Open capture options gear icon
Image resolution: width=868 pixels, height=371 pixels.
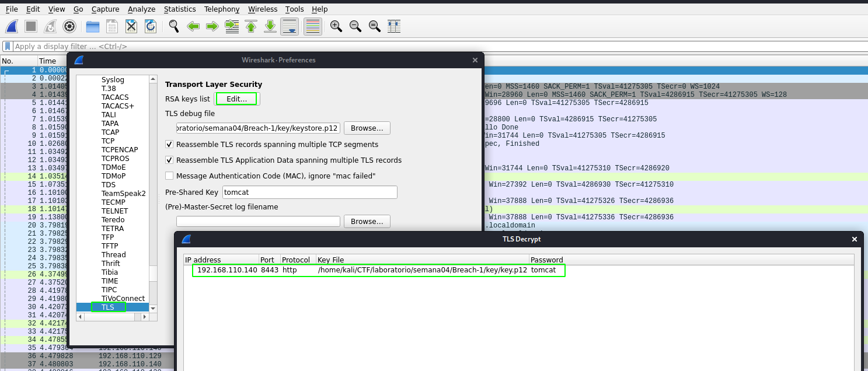69,26
